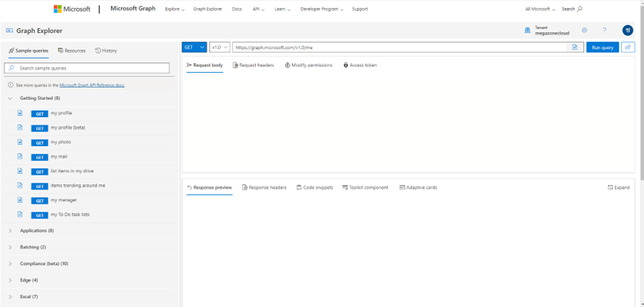Open docs icon for my profile (beta)

click(20, 127)
